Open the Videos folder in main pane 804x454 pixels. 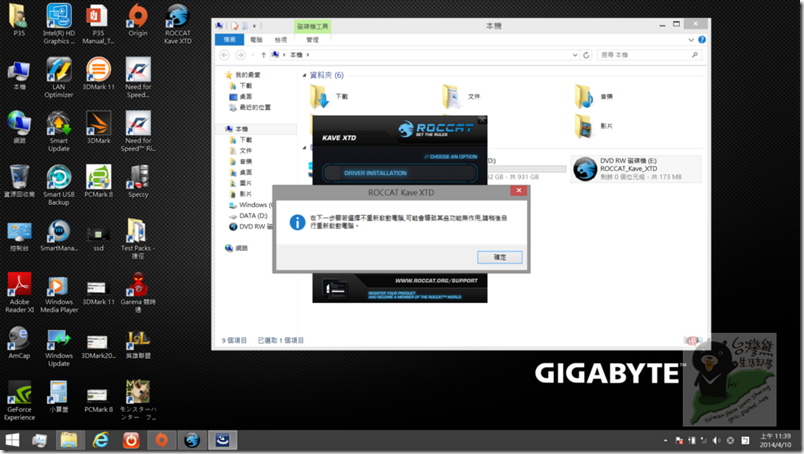point(594,126)
